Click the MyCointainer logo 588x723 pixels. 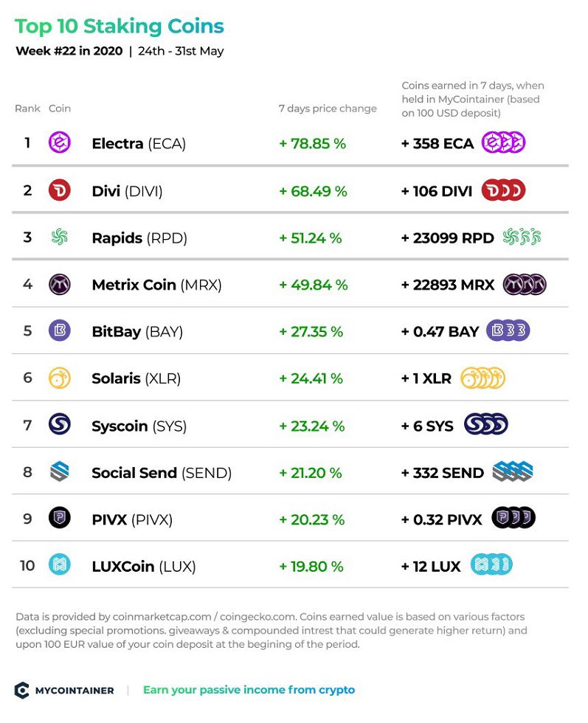tap(64, 691)
